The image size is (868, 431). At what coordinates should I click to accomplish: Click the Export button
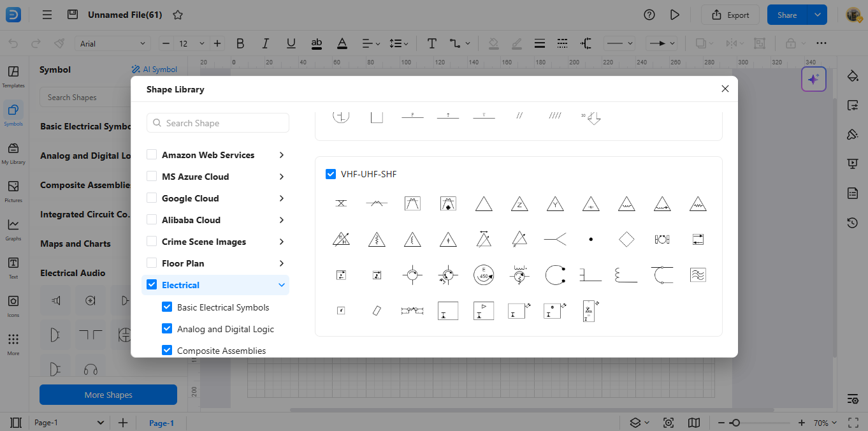pos(730,15)
